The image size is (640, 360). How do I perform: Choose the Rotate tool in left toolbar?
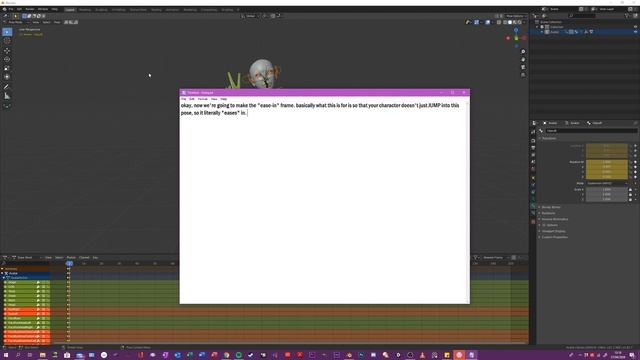click(7, 59)
